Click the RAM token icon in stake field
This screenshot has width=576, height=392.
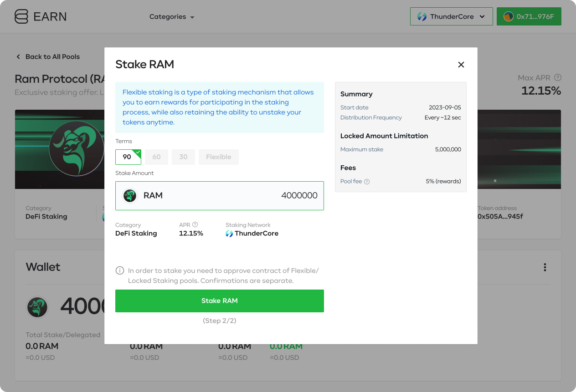coord(130,196)
